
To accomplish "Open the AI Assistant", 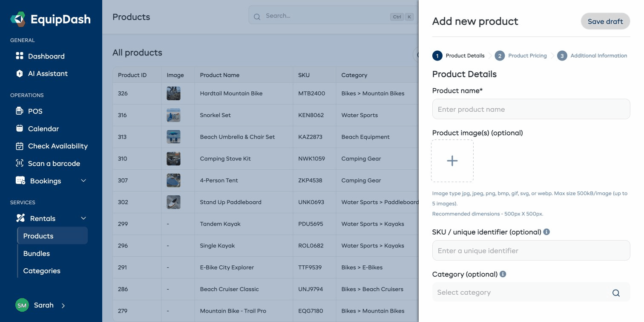I will tap(48, 73).
